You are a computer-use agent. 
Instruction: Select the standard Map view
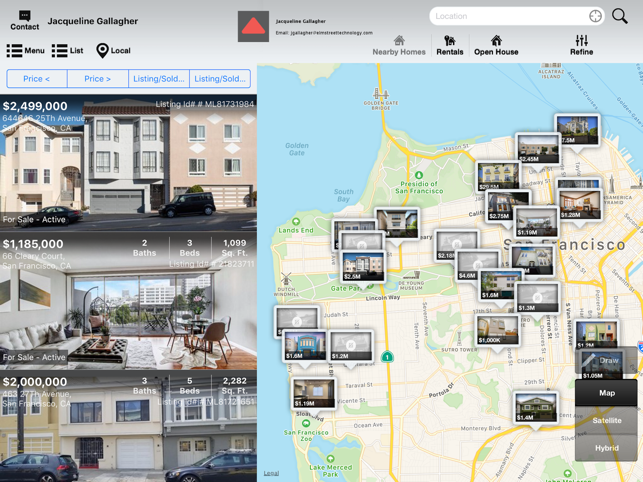click(607, 393)
